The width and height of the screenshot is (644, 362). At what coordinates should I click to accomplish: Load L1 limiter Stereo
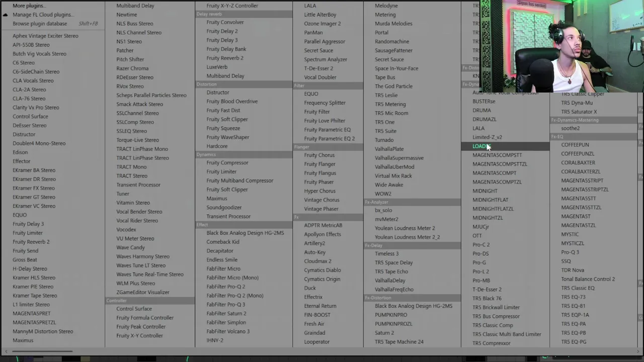click(x=31, y=305)
